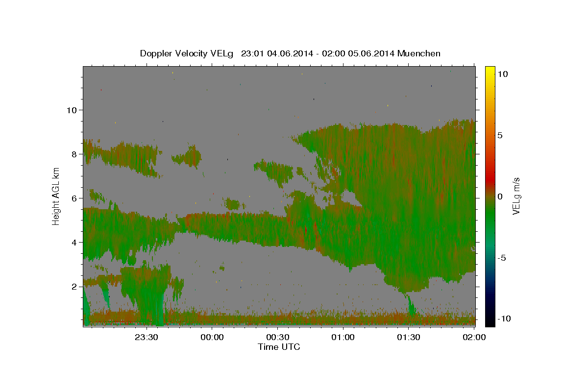Viewport: 588px width, 392px height.
Task: Click the height tick label 2
Action: 74,287
